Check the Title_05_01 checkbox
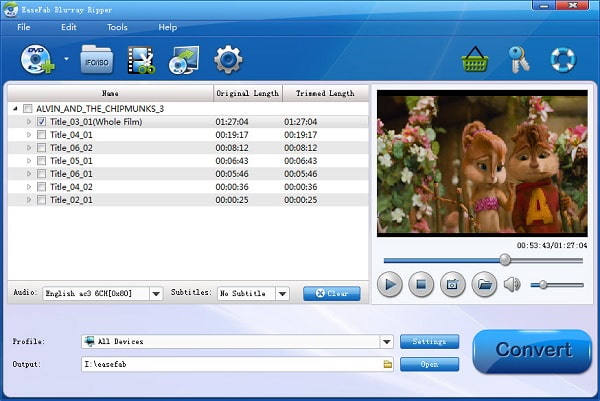 pyautogui.click(x=41, y=161)
